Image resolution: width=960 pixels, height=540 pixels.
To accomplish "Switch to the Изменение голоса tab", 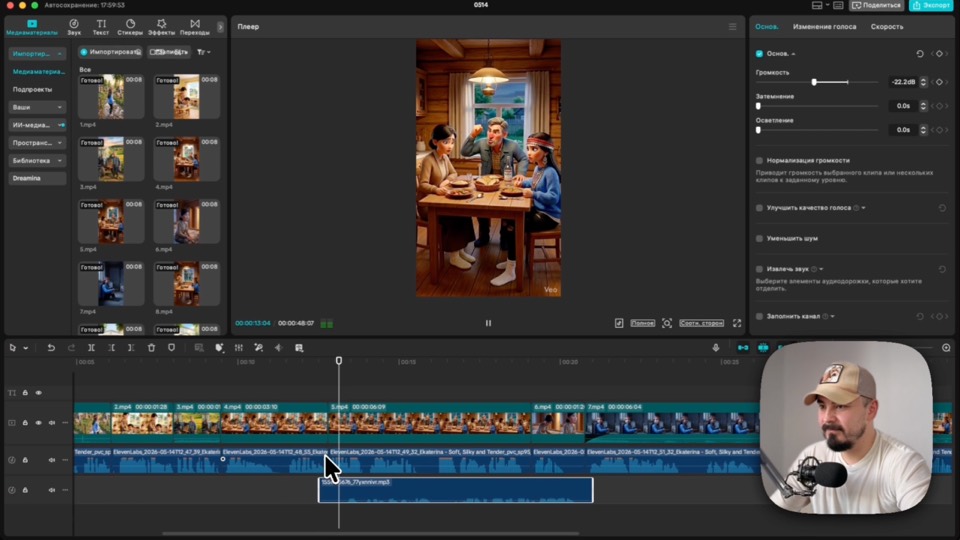I will [824, 27].
